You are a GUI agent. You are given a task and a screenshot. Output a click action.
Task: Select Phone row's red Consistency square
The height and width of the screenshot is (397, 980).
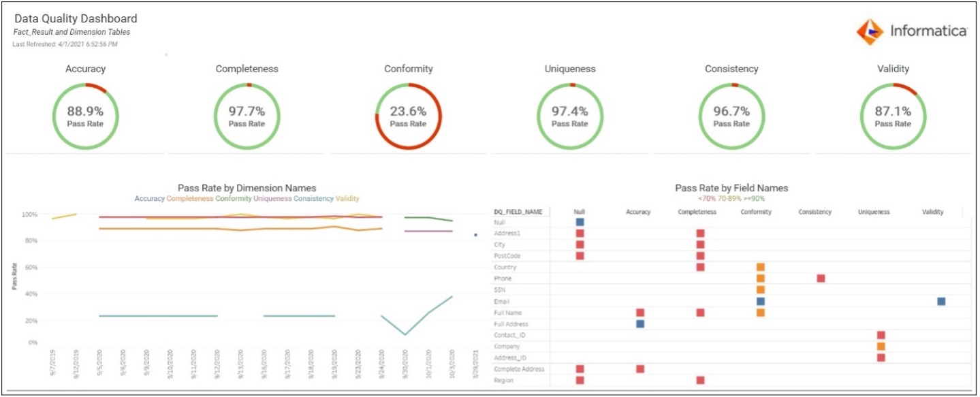coord(821,279)
